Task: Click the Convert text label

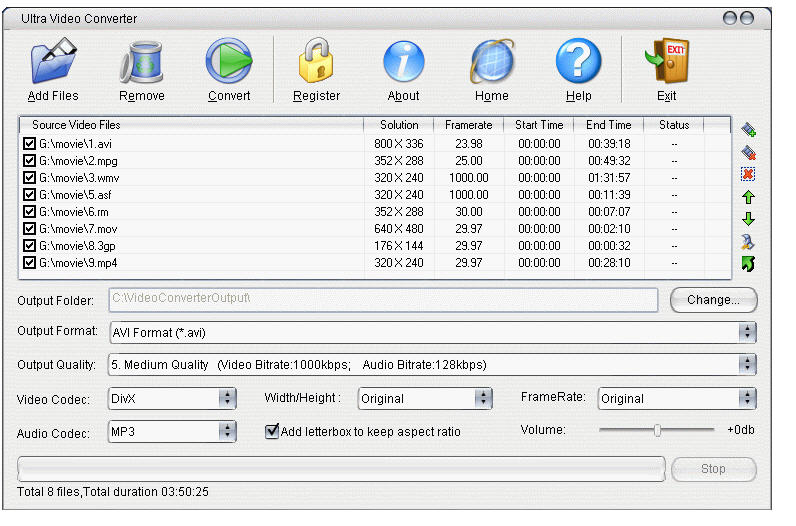Action: [x=229, y=96]
